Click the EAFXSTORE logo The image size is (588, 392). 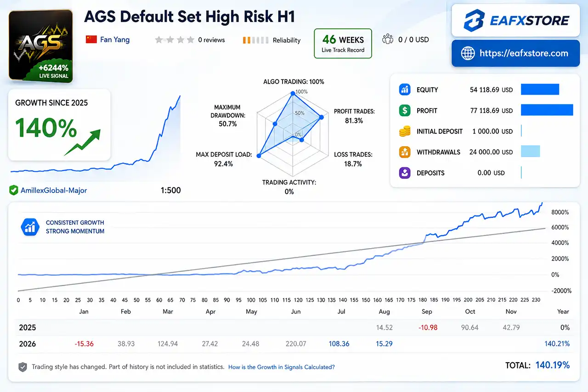[x=516, y=20]
